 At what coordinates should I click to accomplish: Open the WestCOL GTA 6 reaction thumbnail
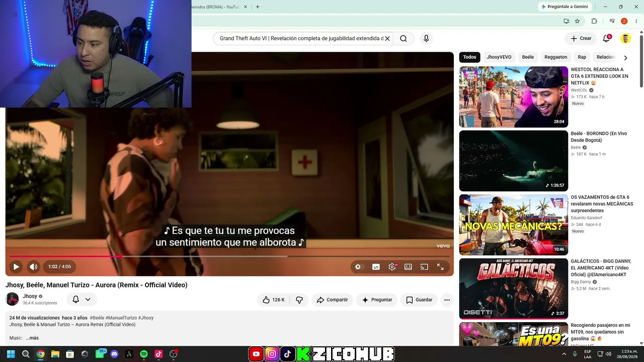(514, 97)
